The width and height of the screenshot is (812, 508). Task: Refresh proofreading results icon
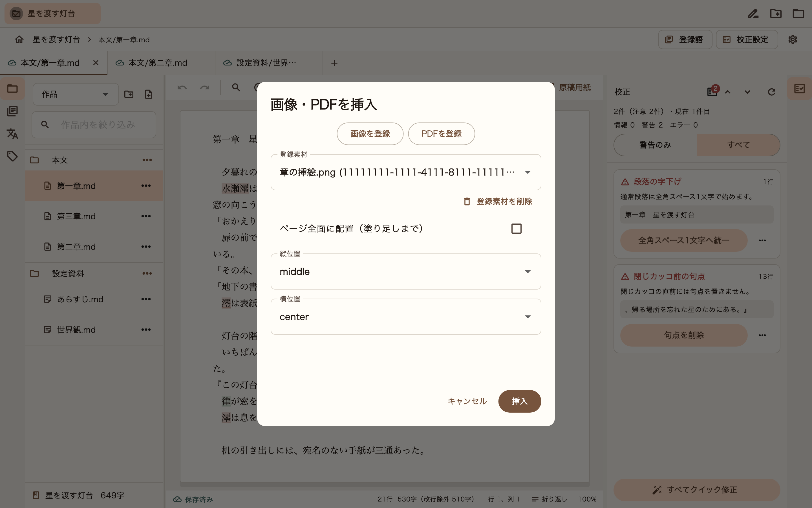click(x=771, y=92)
